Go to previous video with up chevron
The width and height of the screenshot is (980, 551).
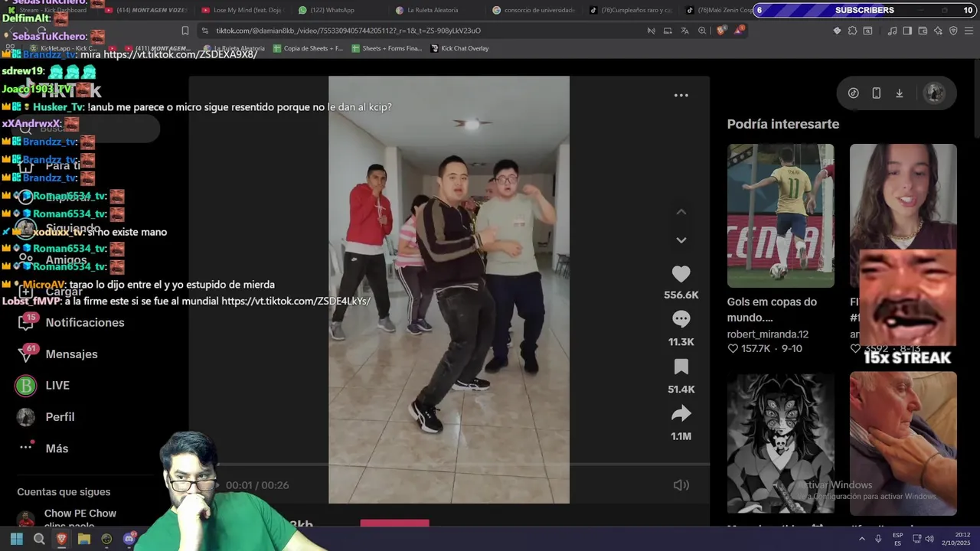click(x=681, y=212)
